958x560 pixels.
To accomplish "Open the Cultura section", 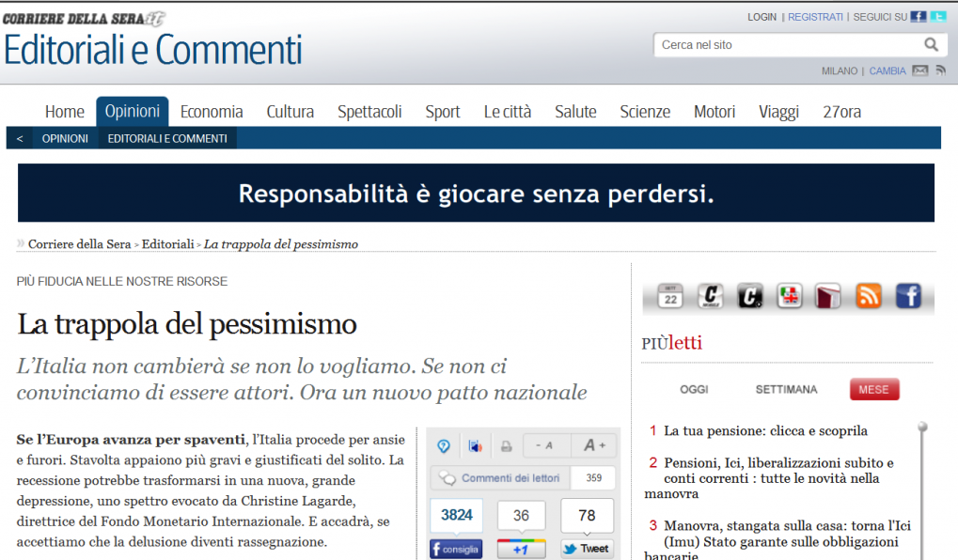I will pos(291,112).
